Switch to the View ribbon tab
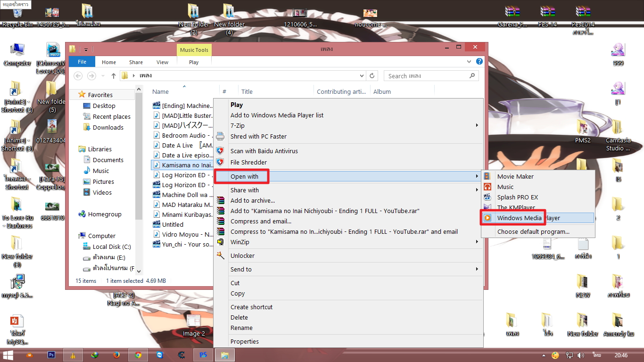This screenshot has height=362, width=644. click(x=162, y=62)
